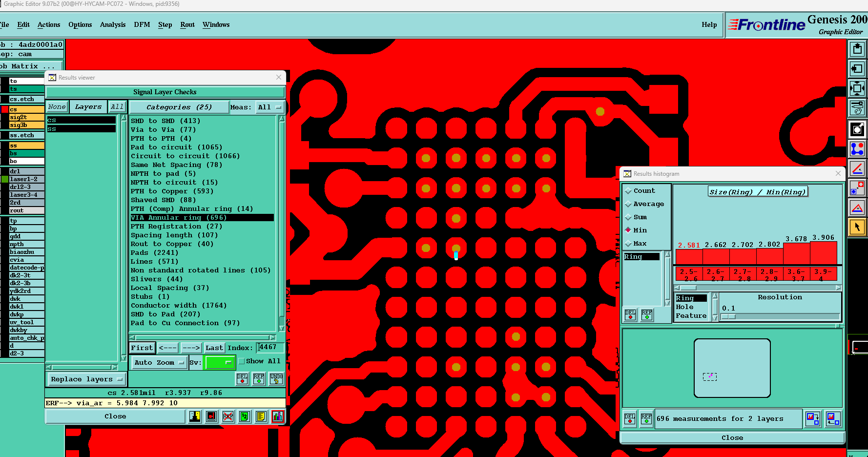Click the yellow notes report icon
The height and width of the screenshot is (457, 868).
(261, 416)
